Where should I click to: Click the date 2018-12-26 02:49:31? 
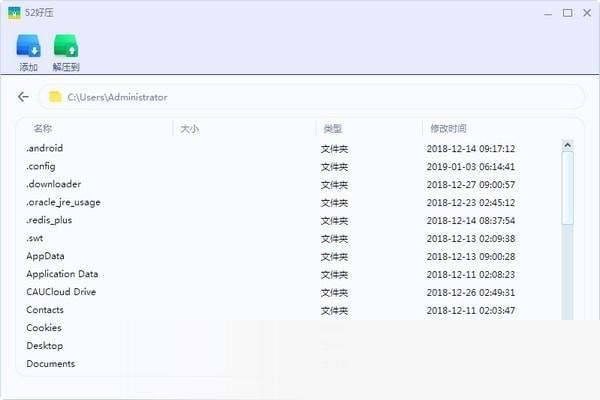pos(471,292)
